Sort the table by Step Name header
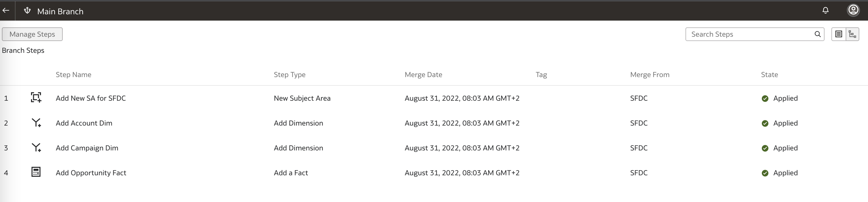 pos(74,75)
